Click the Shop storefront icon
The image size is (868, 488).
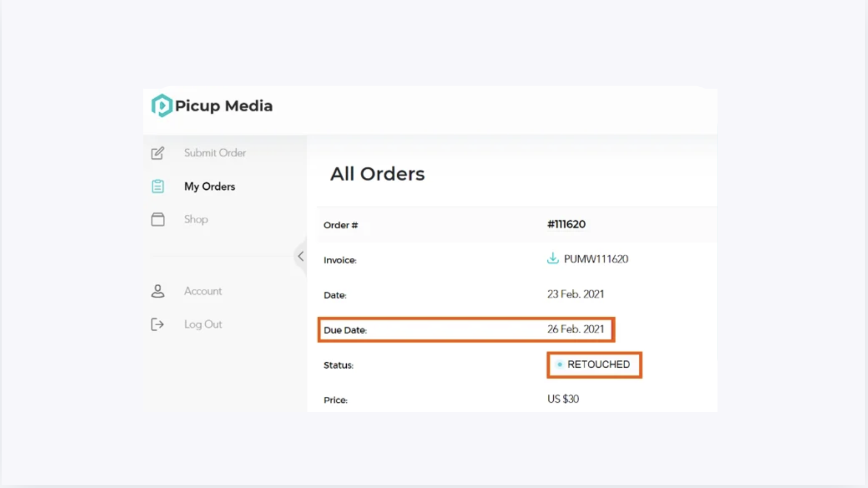[x=158, y=219]
